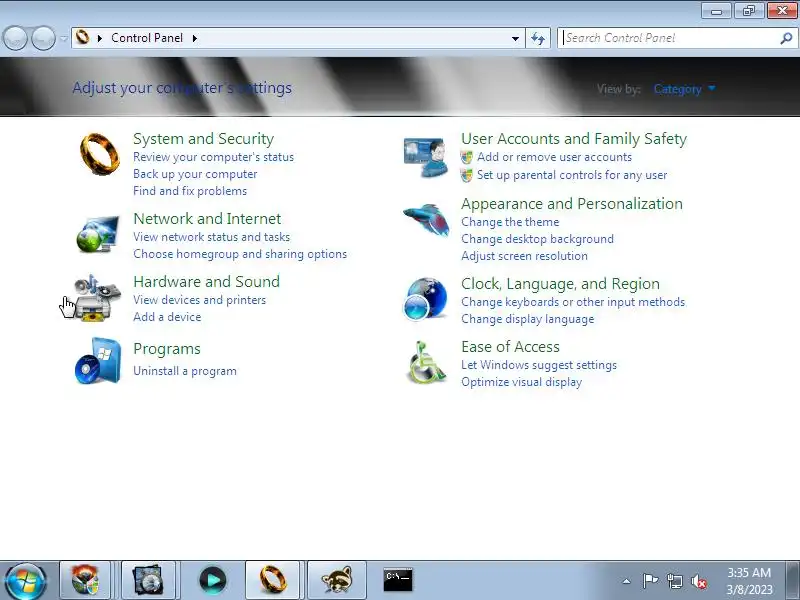Open the clock-photo taskbar app icon

pos(148,580)
